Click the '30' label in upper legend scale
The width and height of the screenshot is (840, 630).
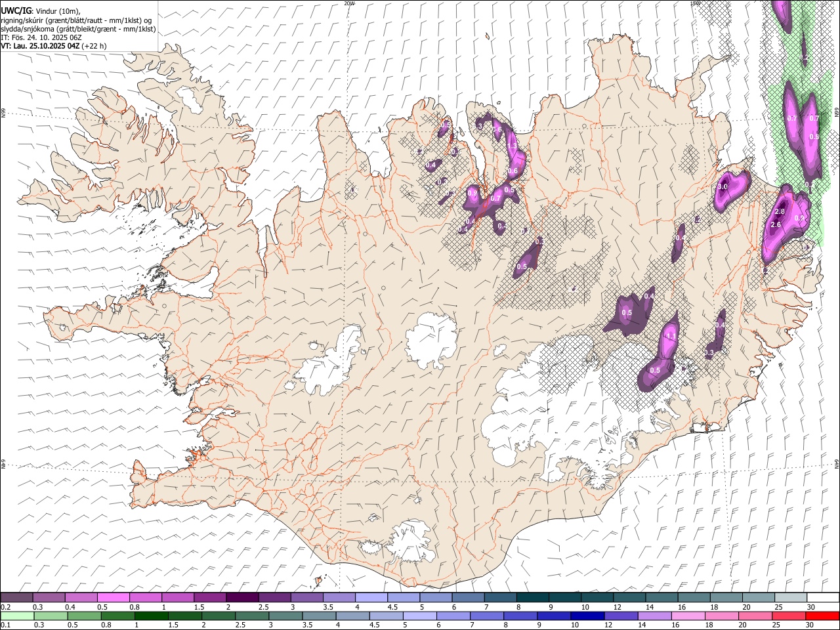pos(811,607)
